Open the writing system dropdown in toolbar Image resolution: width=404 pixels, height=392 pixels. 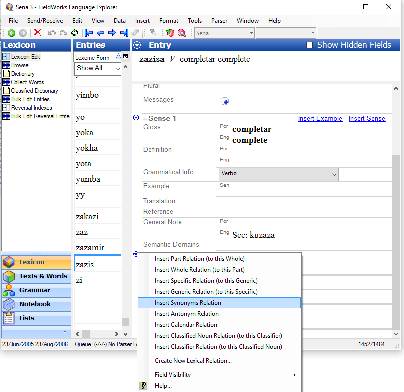click(251, 33)
